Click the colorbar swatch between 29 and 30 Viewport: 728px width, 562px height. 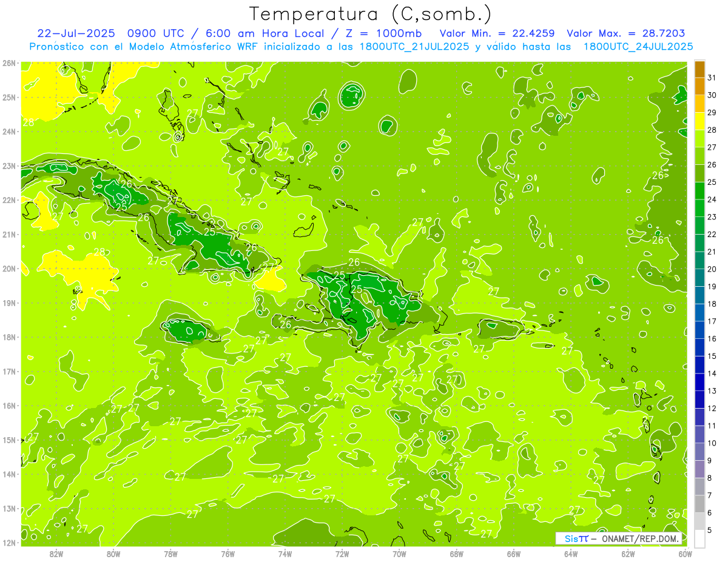click(699, 104)
